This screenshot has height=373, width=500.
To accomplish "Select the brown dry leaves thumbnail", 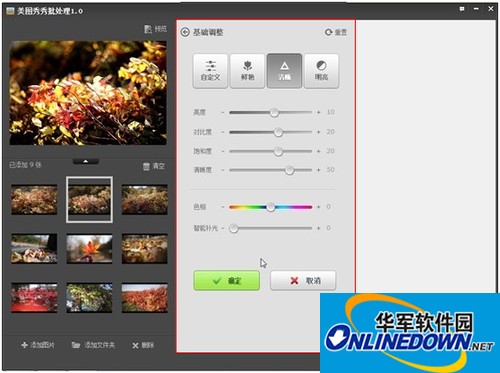I will [145, 249].
